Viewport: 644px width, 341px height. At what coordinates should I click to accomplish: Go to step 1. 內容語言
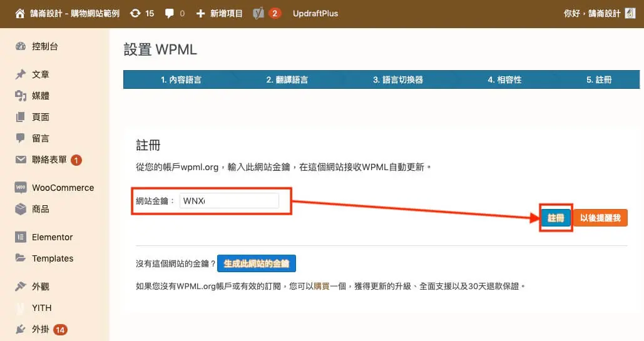(181, 79)
